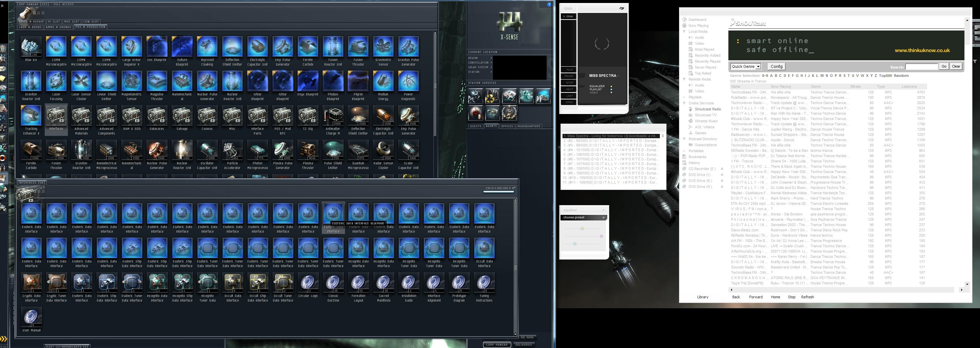The image size is (980, 348).
Task: Click the Go search button
Action: coord(944,67)
